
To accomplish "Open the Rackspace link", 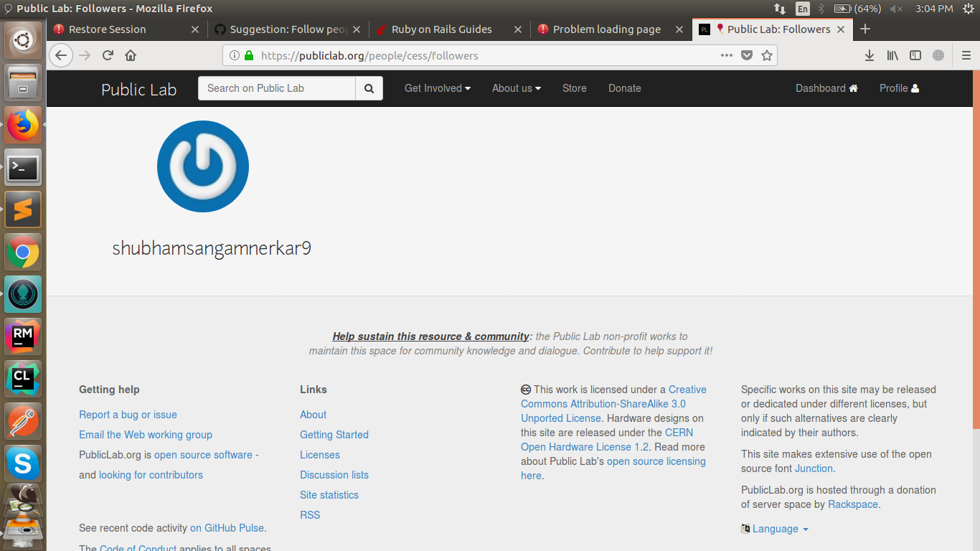I will pos(853,504).
